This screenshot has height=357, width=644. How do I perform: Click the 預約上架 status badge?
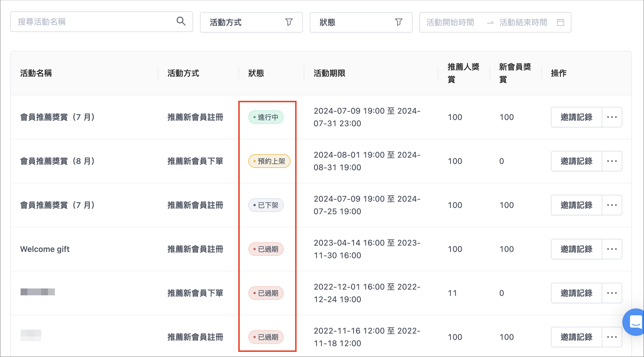(x=269, y=161)
